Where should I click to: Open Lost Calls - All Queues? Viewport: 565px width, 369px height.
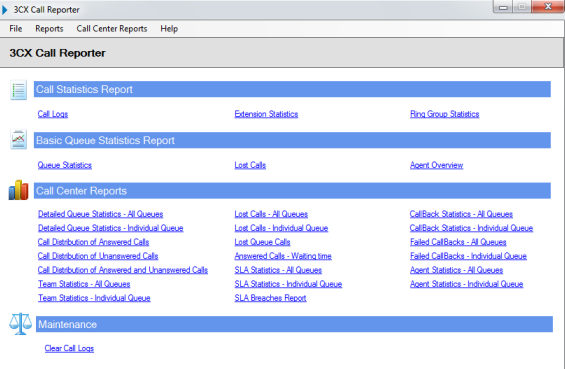click(x=271, y=214)
